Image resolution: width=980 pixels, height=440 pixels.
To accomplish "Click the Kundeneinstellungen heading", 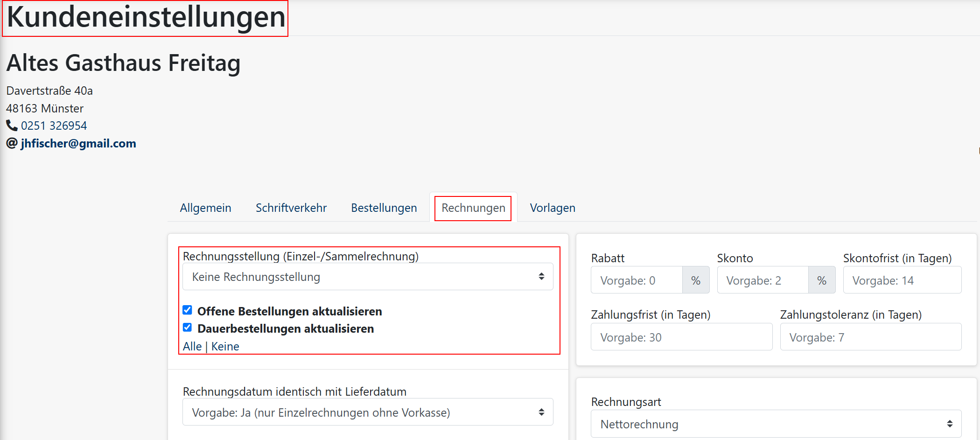I will click(x=146, y=18).
